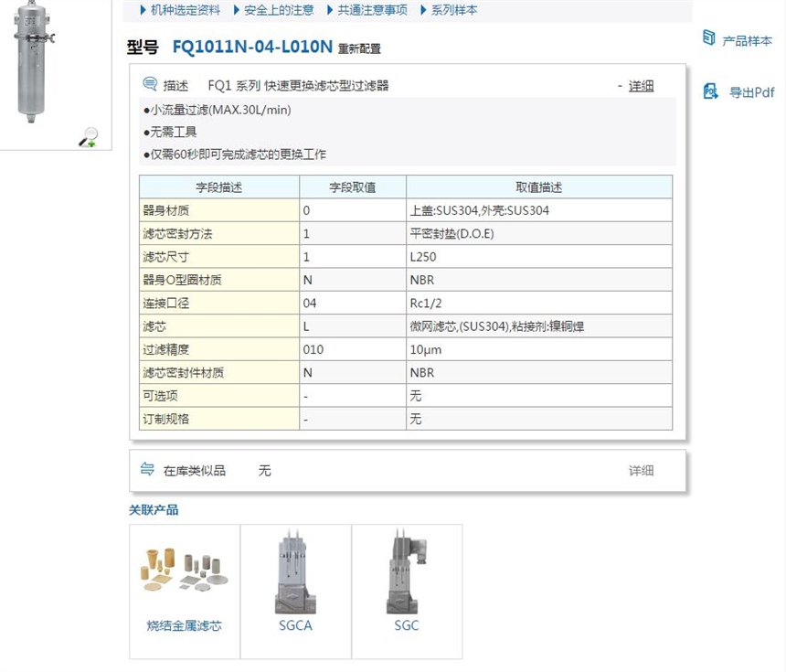Image resolution: width=786 pixels, height=672 pixels.
Task: Click the 产品样本 text link
Action: 747,41
